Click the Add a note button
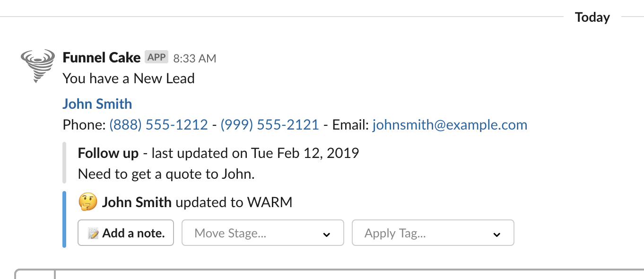644x279 pixels. coord(126,233)
